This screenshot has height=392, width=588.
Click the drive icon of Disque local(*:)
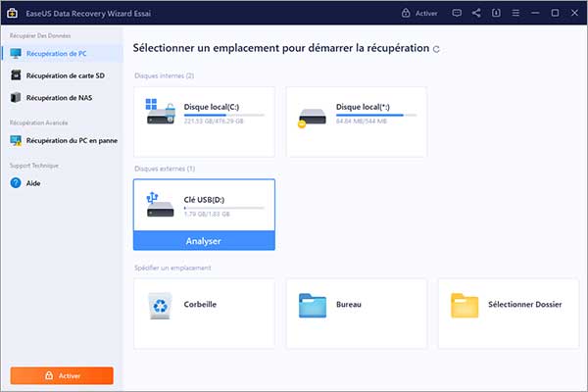click(312, 117)
